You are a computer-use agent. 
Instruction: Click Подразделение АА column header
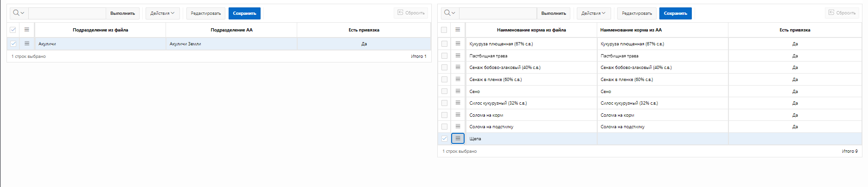coord(231,30)
